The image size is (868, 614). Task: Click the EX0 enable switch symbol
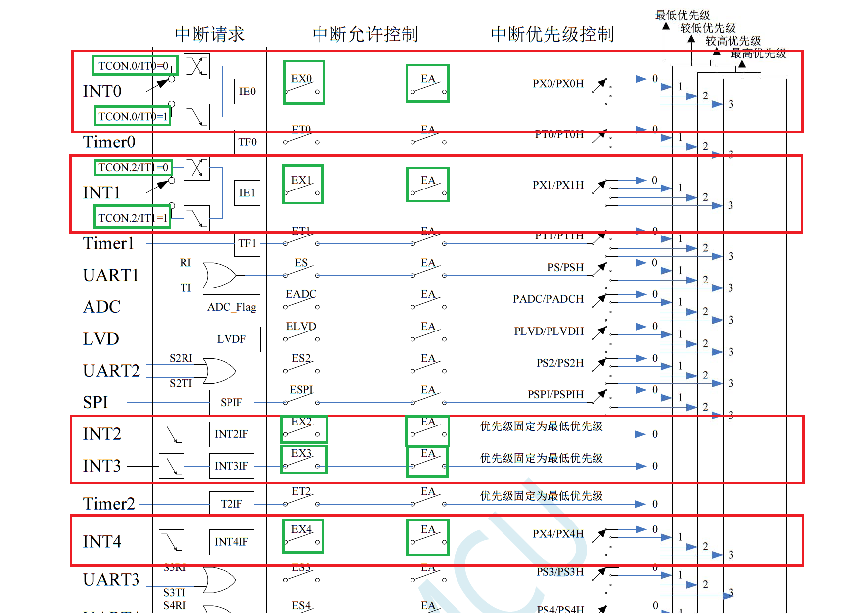[x=302, y=88]
